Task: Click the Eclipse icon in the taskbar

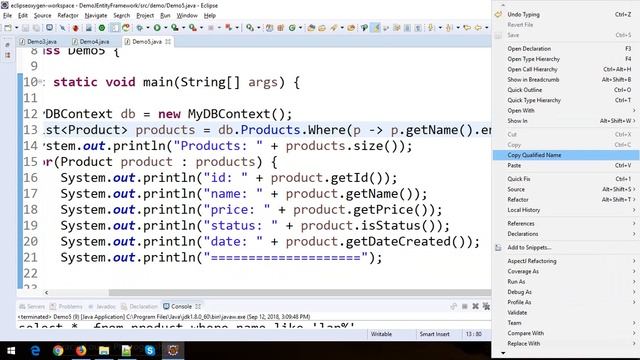Action: [173, 351]
